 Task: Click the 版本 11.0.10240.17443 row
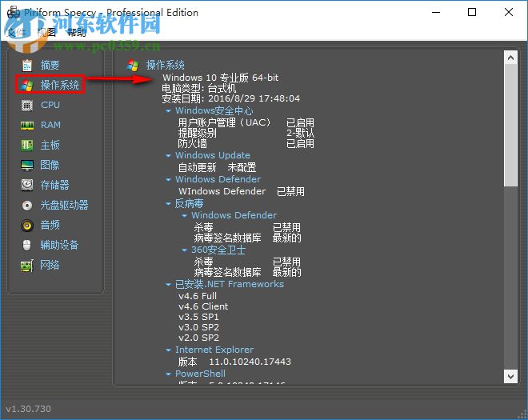pyautogui.click(x=234, y=362)
